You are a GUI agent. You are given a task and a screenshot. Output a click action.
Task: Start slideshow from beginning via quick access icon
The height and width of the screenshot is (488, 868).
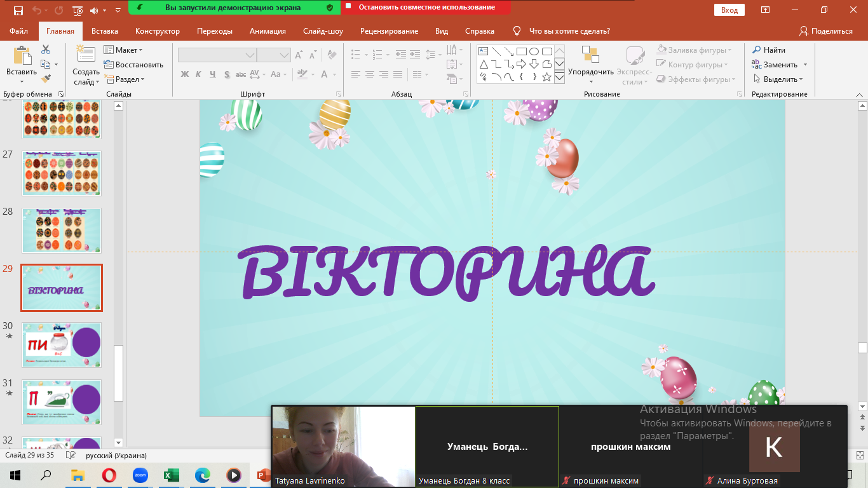[x=78, y=10]
